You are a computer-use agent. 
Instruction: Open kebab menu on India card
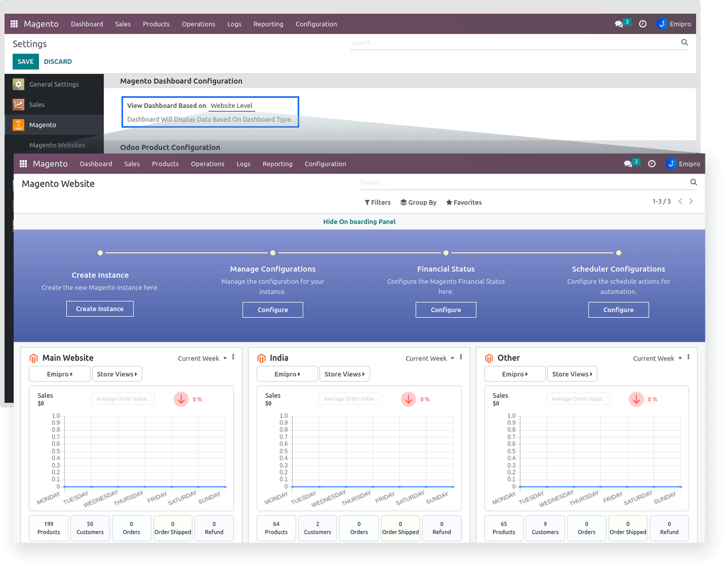461,357
